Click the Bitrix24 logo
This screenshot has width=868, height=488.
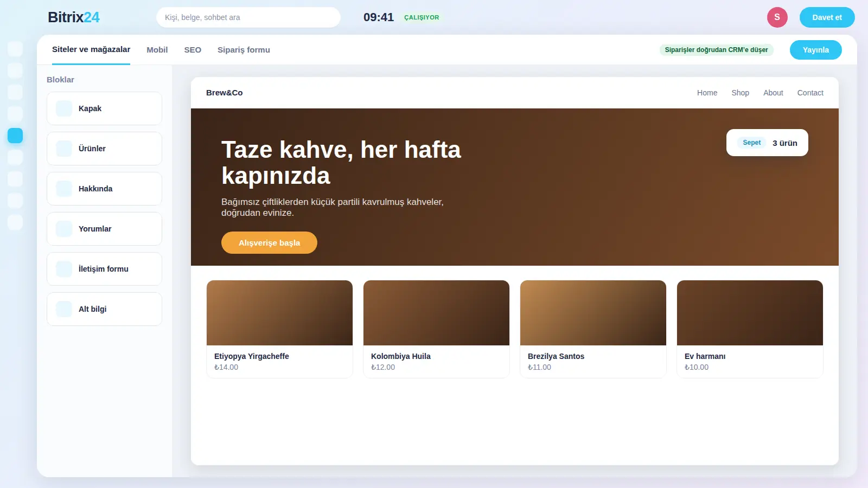pyautogui.click(x=74, y=17)
